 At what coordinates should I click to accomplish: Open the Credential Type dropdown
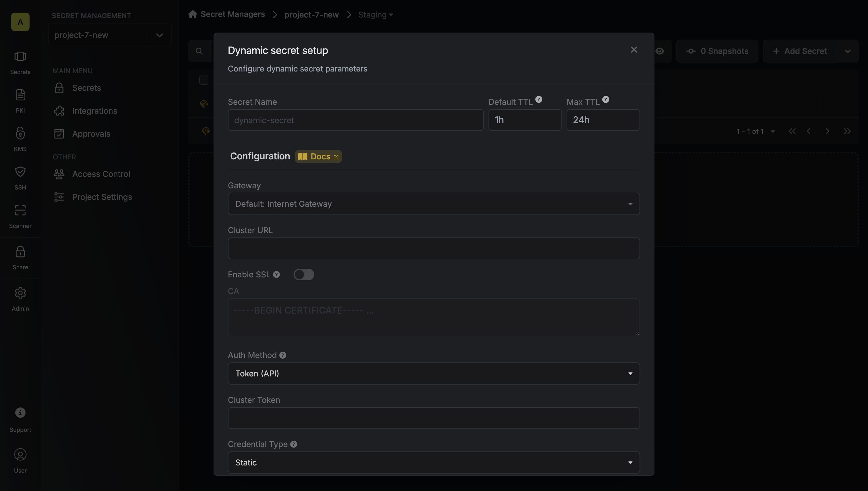pos(434,462)
